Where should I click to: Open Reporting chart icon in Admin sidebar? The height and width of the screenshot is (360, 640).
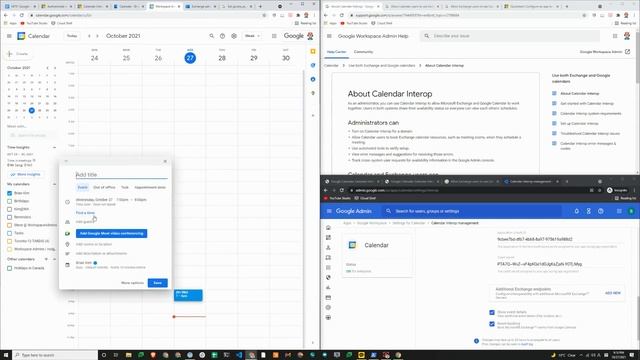[x=328, y=287]
